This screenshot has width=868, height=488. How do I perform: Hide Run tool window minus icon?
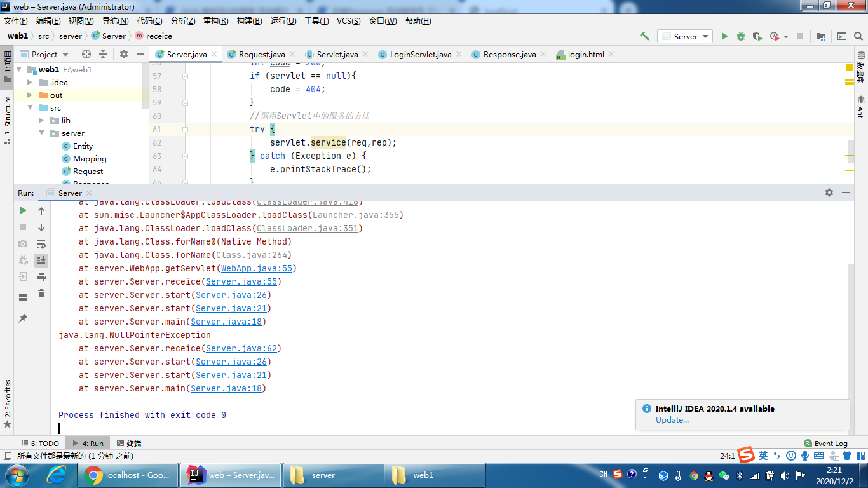(x=846, y=193)
